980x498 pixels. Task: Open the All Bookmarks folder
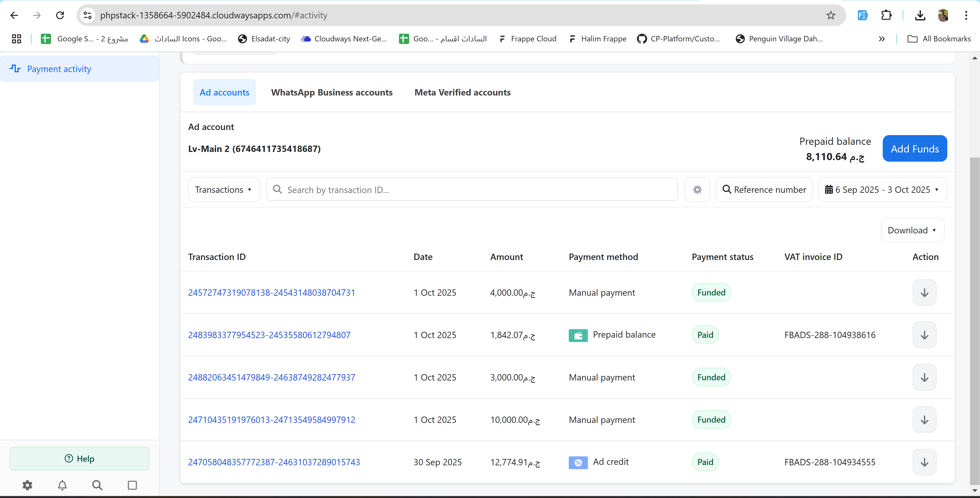point(939,39)
